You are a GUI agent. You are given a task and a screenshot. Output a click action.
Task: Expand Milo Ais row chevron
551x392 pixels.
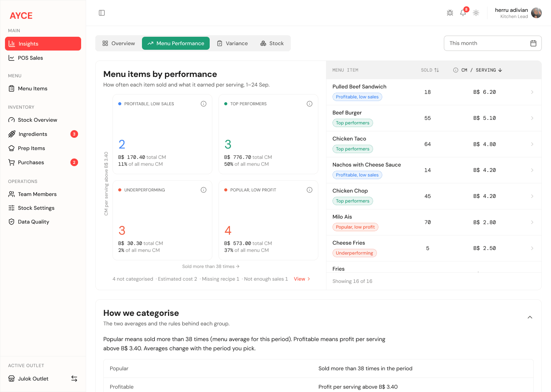tap(532, 222)
